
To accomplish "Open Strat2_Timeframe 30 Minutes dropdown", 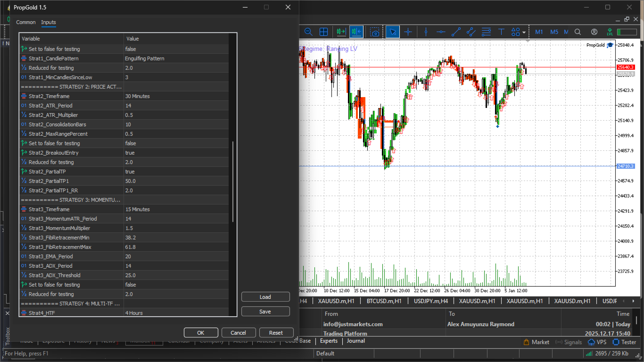I will [x=176, y=96].
